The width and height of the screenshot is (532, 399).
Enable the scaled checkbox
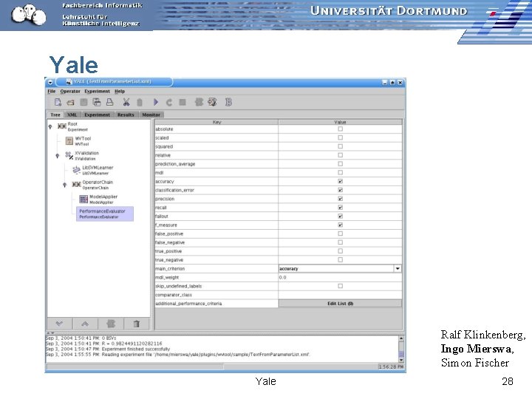coord(341,137)
